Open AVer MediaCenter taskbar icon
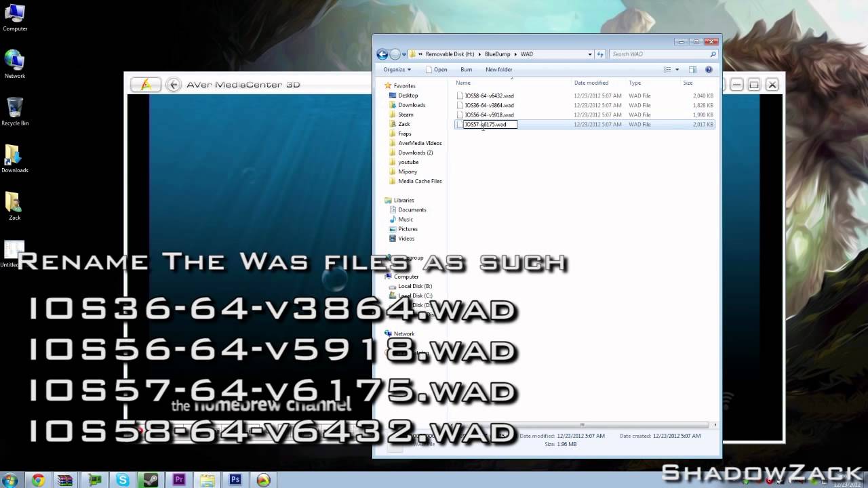The image size is (868, 488). [263, 480]
